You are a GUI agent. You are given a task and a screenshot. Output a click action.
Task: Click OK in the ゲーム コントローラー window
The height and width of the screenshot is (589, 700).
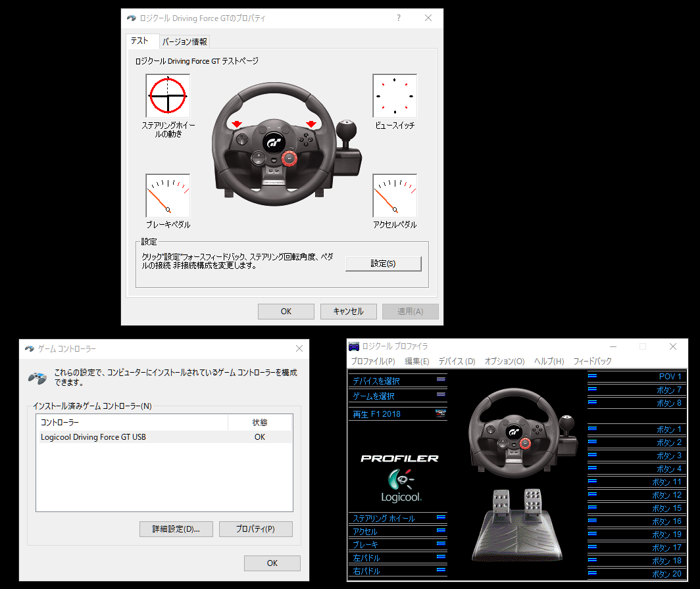[x=272, y=563]
